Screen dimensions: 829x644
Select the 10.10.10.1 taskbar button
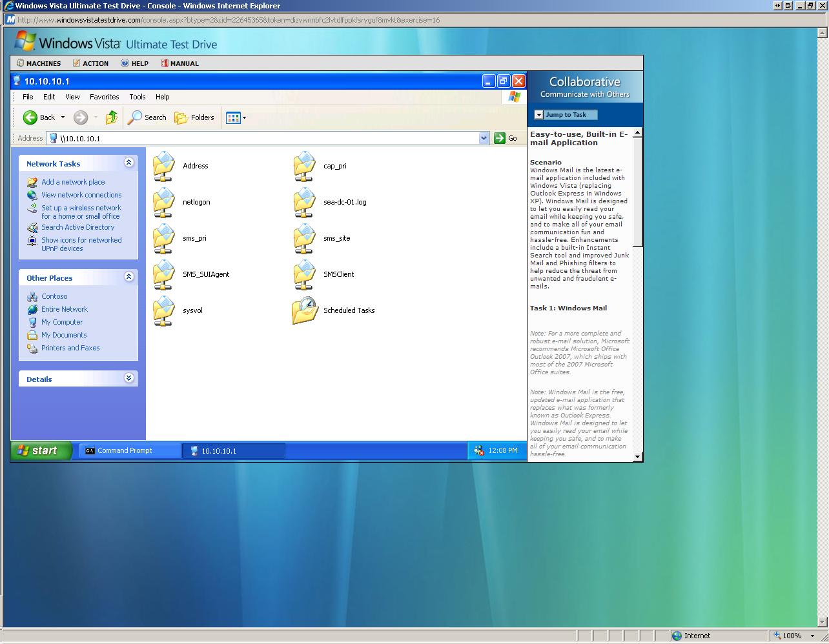(x=234, y=450)
